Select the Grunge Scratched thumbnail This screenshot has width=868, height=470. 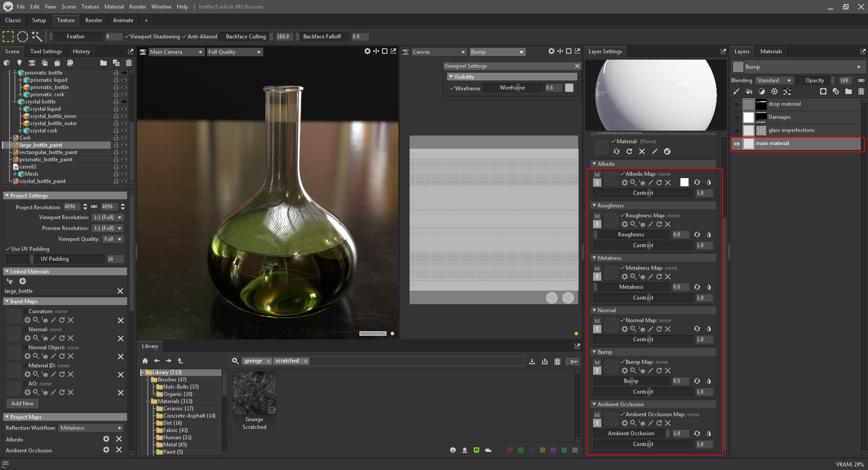point(254,393)
